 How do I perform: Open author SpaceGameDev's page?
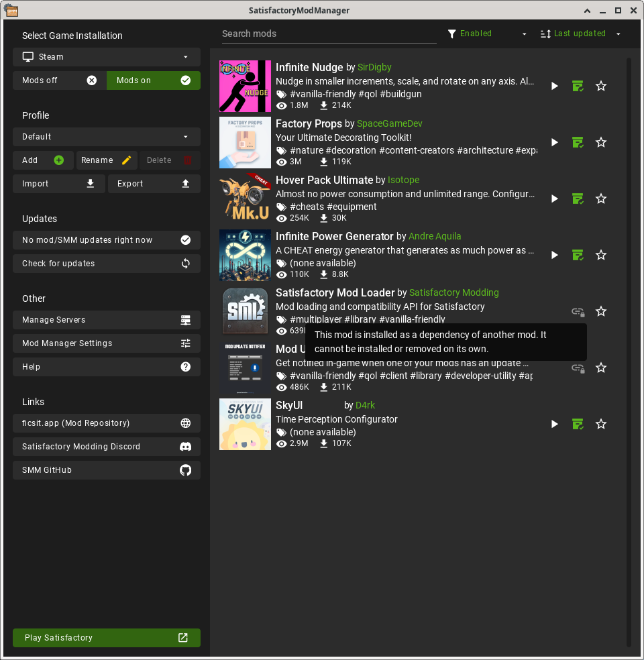(x=389, y=123)
